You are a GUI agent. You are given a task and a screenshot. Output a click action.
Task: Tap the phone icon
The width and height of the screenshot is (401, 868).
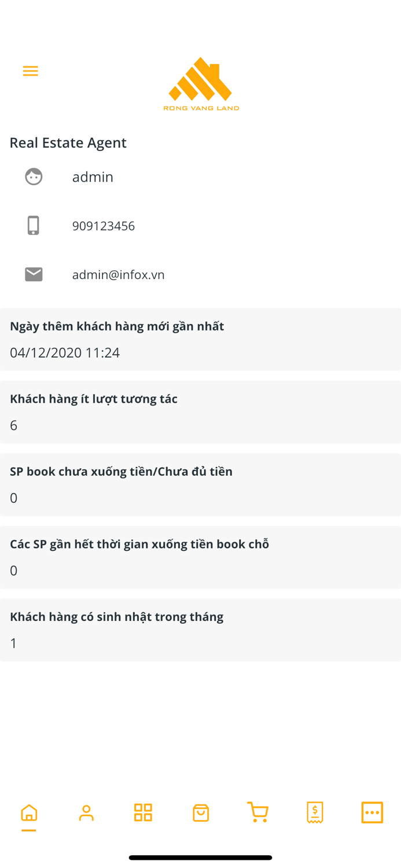click(34, 225)
